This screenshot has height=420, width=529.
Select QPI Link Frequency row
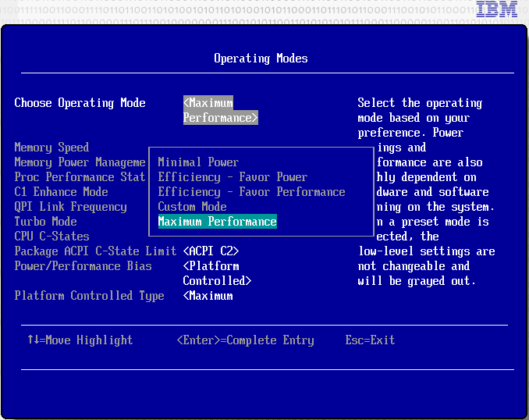click(70, 207)
